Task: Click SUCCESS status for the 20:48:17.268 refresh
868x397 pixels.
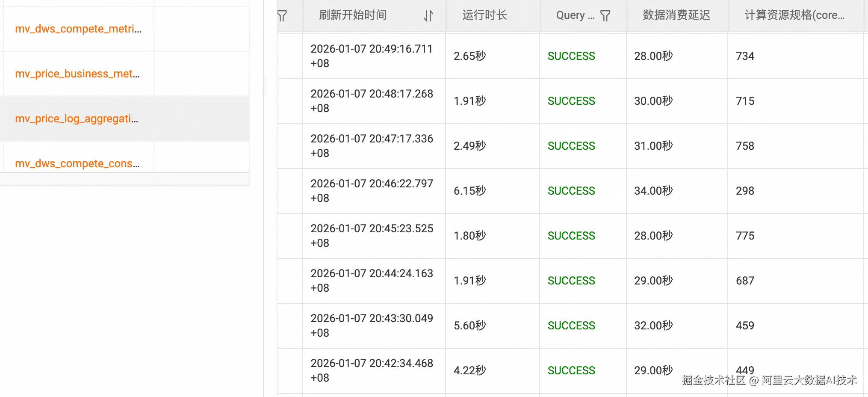Action: (571, 101)
